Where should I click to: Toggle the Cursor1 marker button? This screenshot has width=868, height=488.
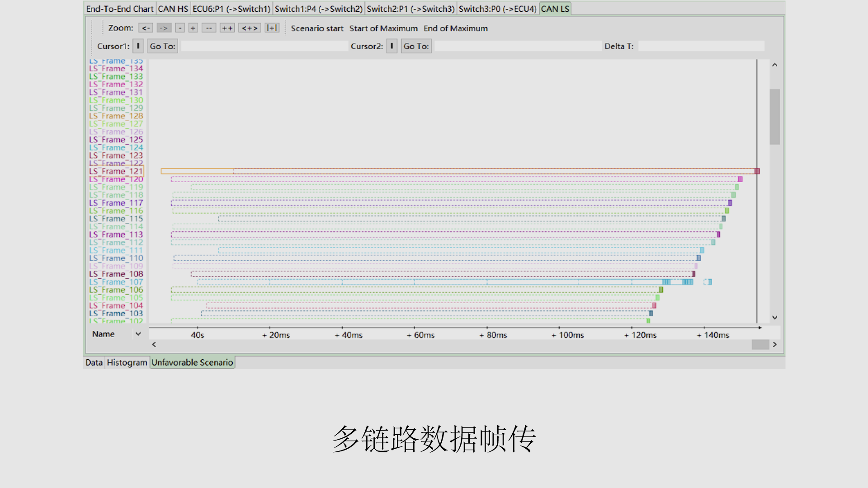tap(138, 46)
